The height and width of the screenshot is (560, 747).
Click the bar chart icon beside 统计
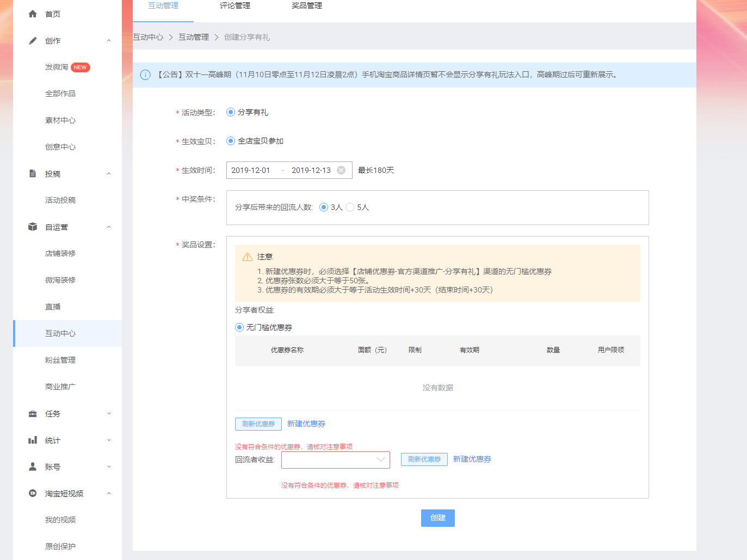pos(33,440)
